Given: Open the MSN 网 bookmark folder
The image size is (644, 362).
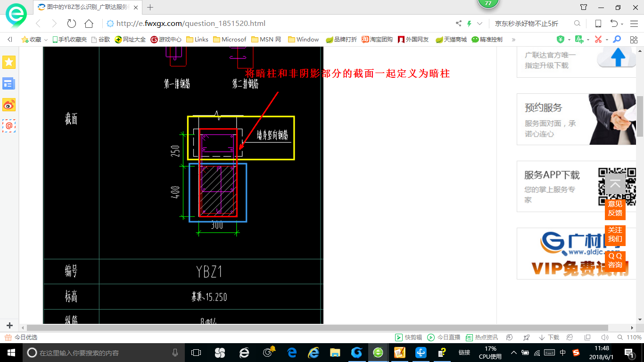Looking at the screenshot, I should (x=266, y=40).
